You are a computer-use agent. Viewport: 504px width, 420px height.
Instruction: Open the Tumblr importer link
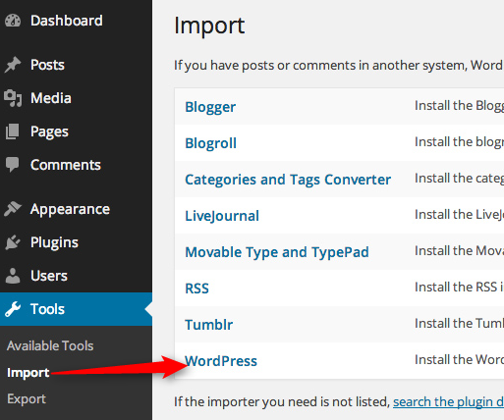click(x=209, y=325)
